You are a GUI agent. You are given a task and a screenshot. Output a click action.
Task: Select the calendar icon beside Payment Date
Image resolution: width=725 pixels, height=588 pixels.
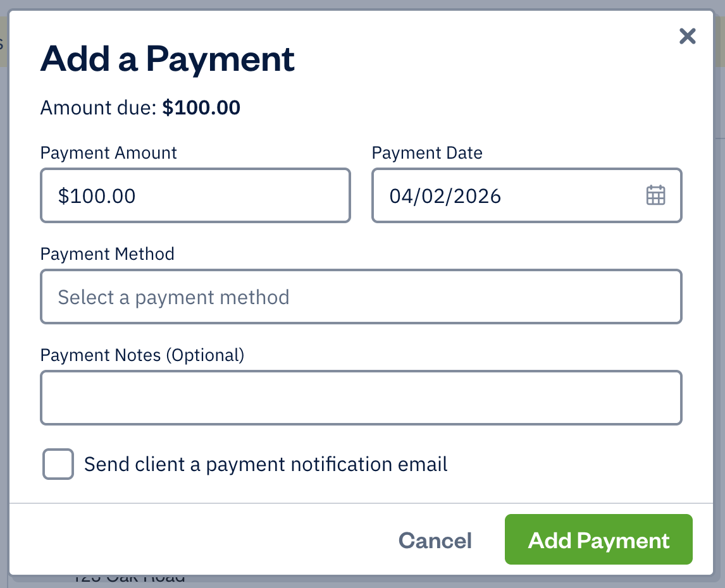656,195
